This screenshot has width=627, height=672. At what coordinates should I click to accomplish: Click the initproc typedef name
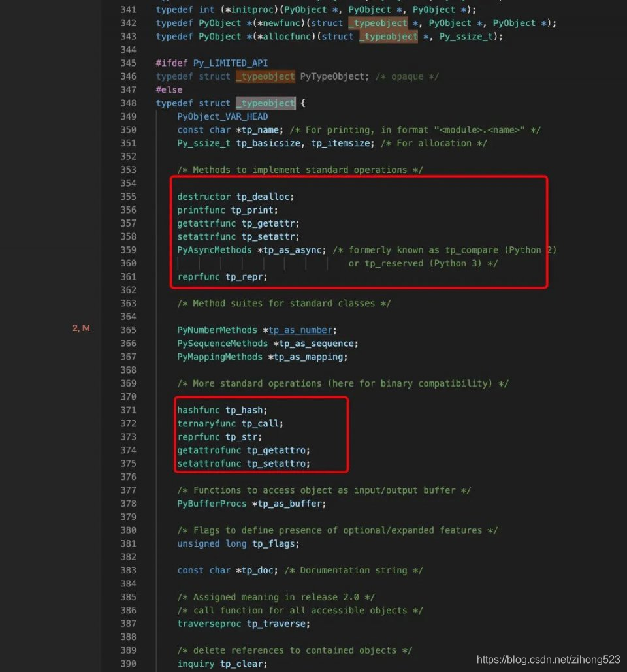click(252, 9)
